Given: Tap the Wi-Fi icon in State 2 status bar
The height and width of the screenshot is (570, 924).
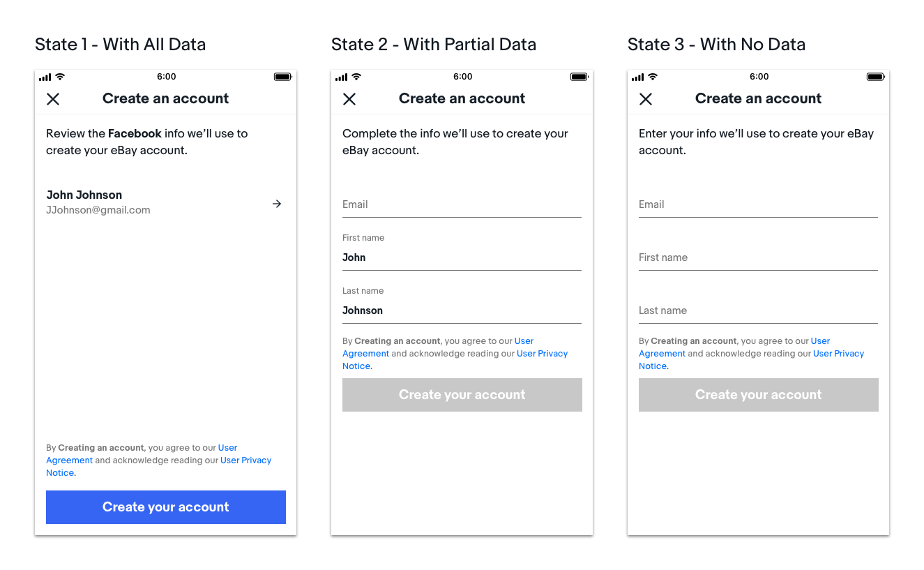Looking at the screenshot, I should 356,77.
